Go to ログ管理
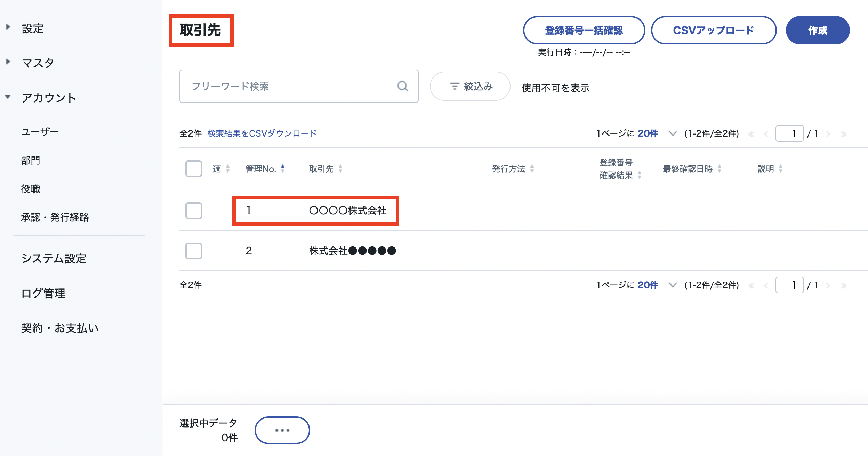 click(43, 293)
